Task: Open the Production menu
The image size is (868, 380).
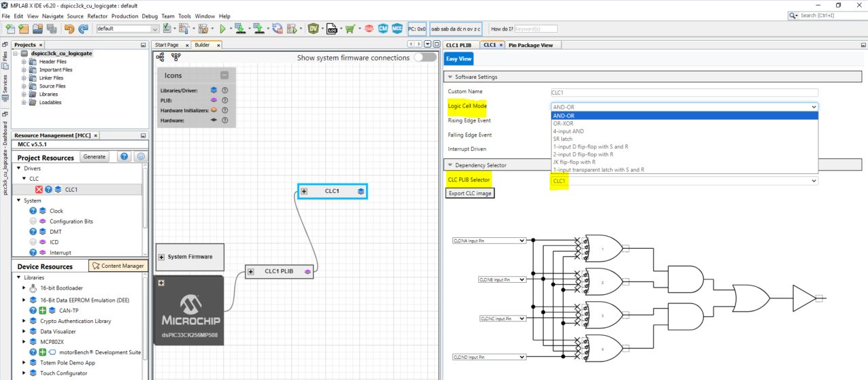Action: [x=125, y=16]
